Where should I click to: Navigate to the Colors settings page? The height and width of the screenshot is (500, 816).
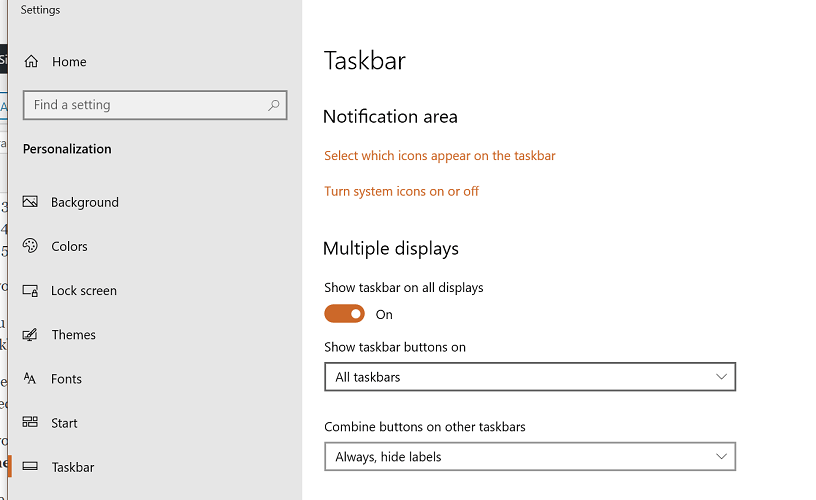click(70, 247)
